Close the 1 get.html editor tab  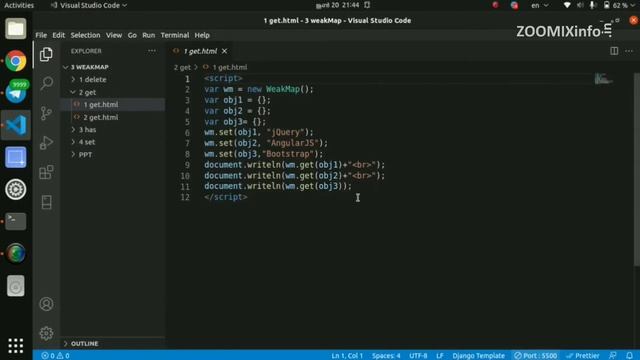224,51
